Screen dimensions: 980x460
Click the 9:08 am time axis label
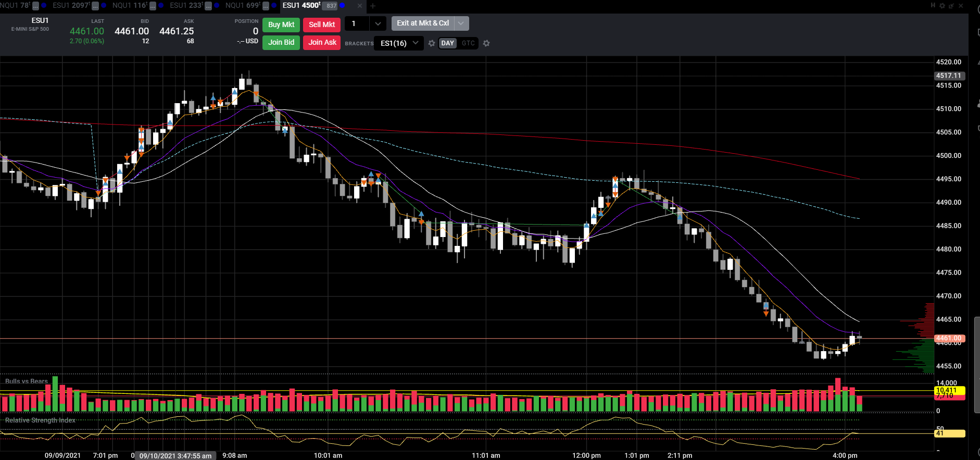(235, 455)
